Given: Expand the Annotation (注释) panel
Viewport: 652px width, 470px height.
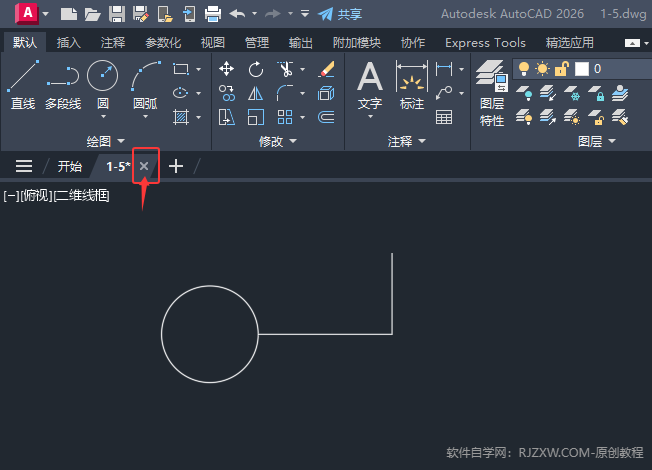Looking at the screenshot, I should click(407, 141).
